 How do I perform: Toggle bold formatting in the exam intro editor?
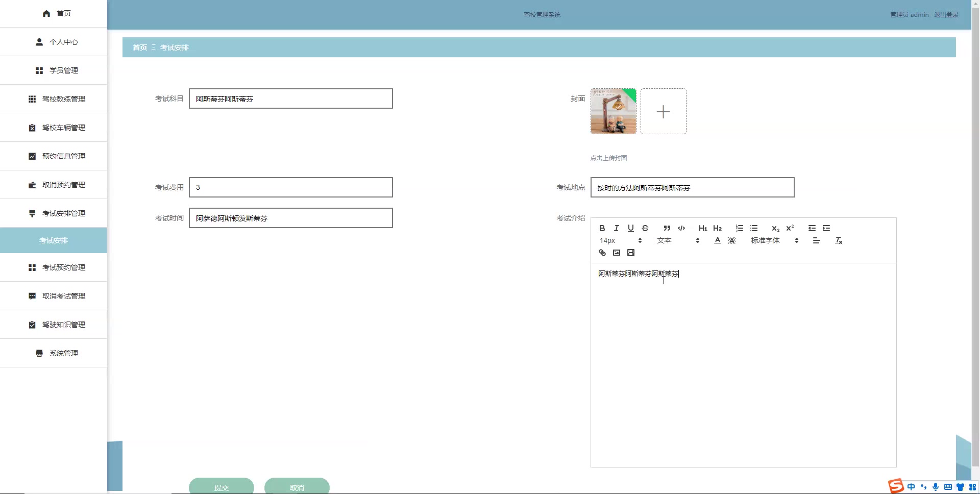pos(602,228)
